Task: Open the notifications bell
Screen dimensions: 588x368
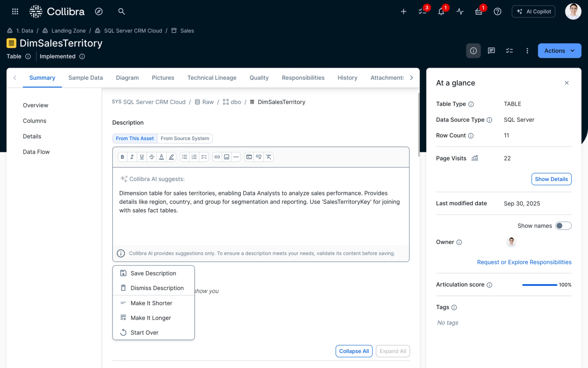Action: [441, 11]
